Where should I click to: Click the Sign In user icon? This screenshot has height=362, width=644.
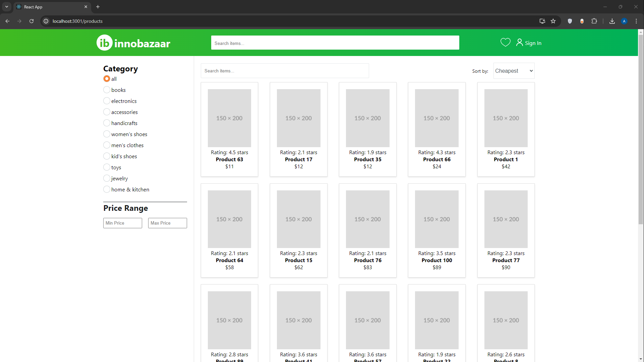(x=520, y=43)
